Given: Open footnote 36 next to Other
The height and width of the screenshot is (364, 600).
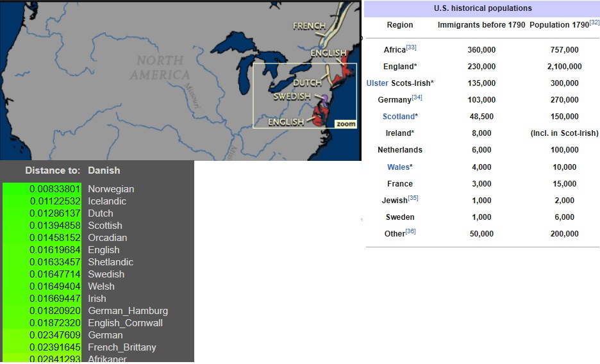Looking at the screenshot, I should point(411,231).
